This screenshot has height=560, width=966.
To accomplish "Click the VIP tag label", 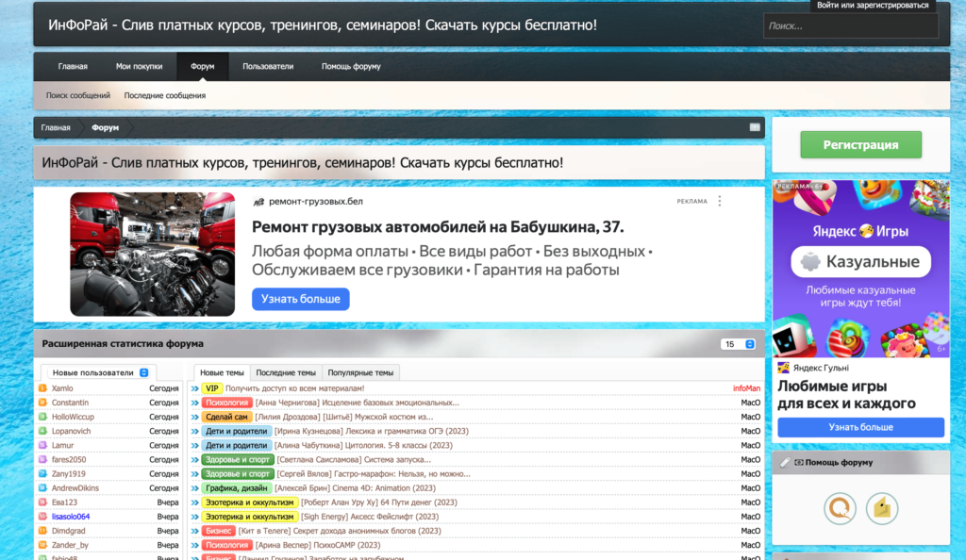I will tap(212, 388).
